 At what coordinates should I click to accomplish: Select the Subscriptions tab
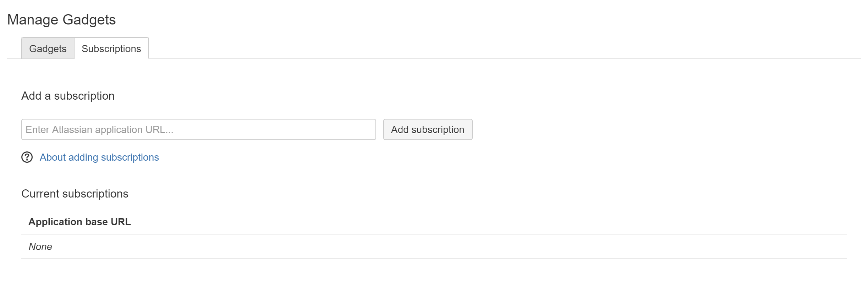coord(111,49)
